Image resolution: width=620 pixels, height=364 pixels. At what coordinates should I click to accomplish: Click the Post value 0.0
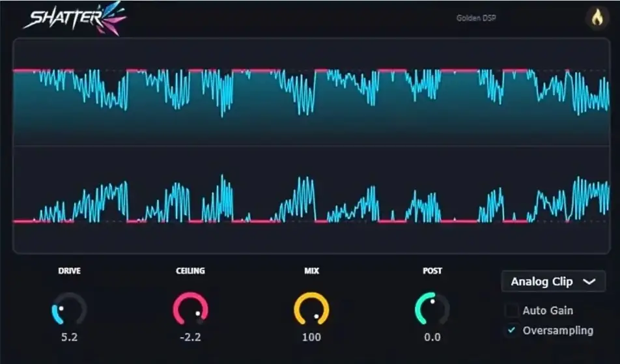432,337
